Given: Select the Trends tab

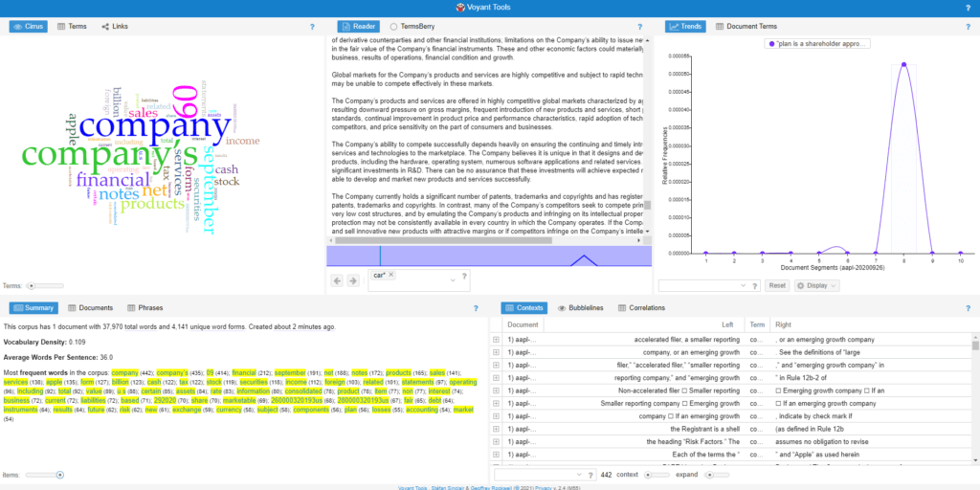Looking at the screenshot, I should (685, 27).
